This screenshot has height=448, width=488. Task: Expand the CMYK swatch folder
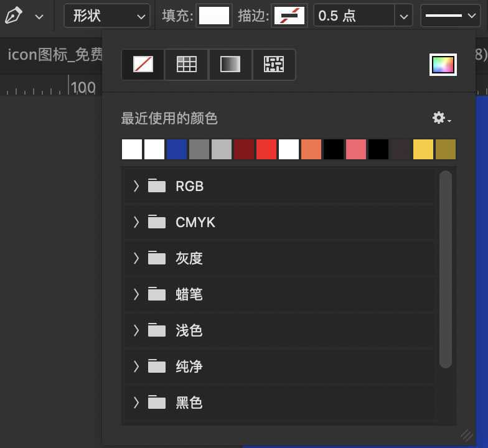point(136,222)
